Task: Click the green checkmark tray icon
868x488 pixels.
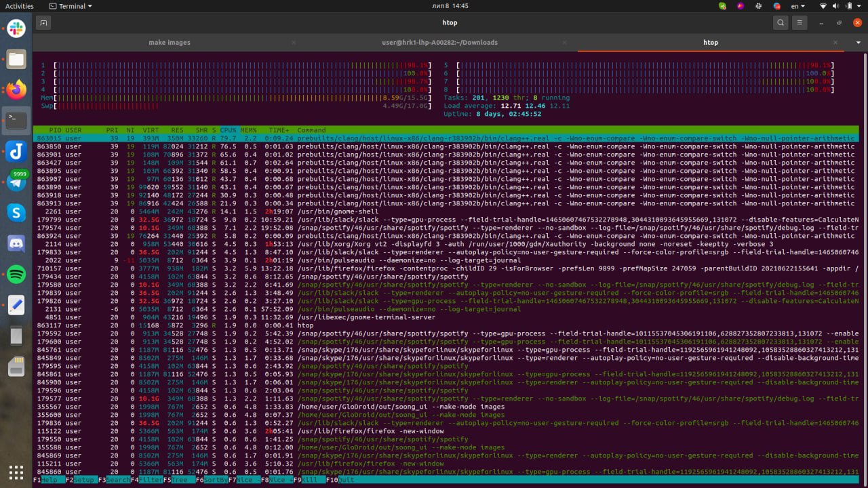Action: pos(722,5)
